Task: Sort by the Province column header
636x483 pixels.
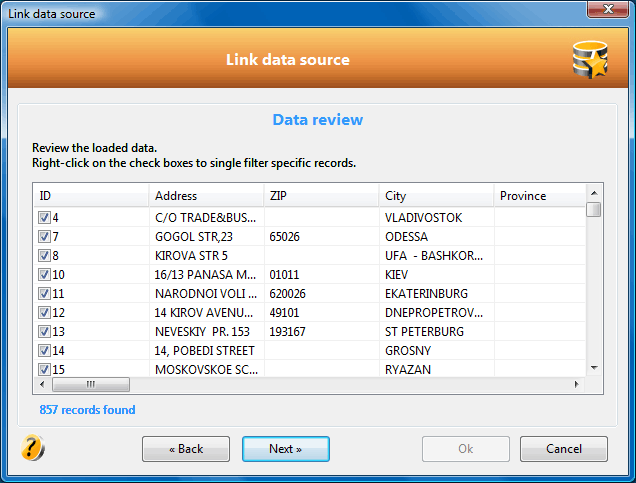Action: pos(540,196)
